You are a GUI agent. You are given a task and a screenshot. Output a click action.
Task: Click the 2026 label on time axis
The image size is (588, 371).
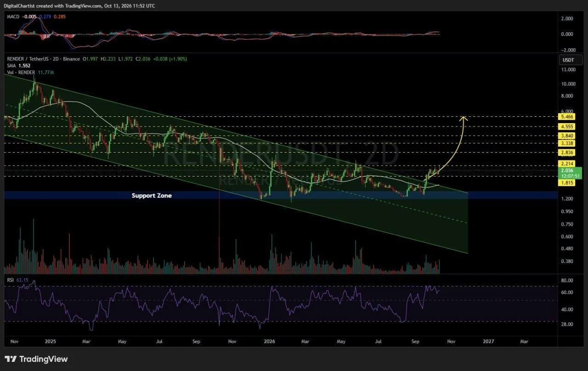(269, 342)
